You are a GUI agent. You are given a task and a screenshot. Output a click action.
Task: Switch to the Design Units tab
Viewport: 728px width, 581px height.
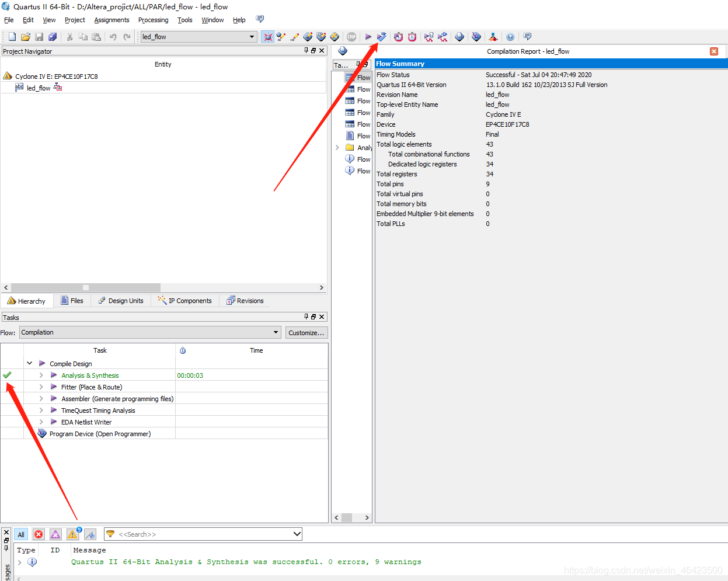coord(121,301)
